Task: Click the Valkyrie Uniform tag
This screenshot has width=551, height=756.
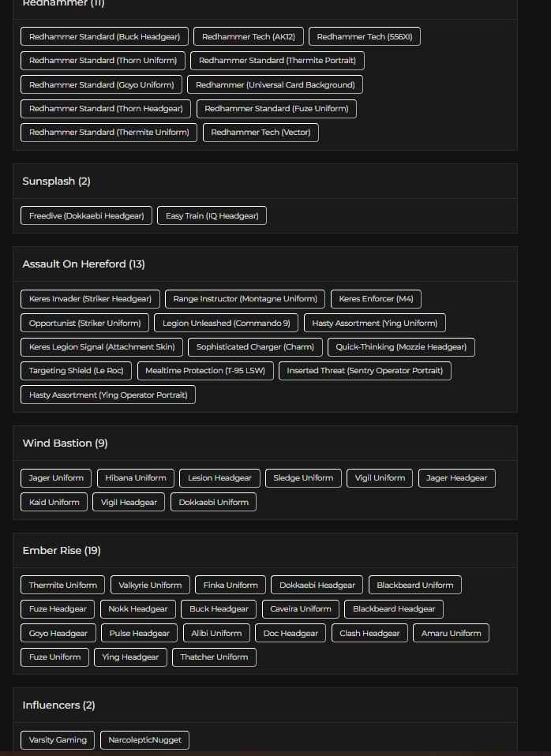Action: 150,586
